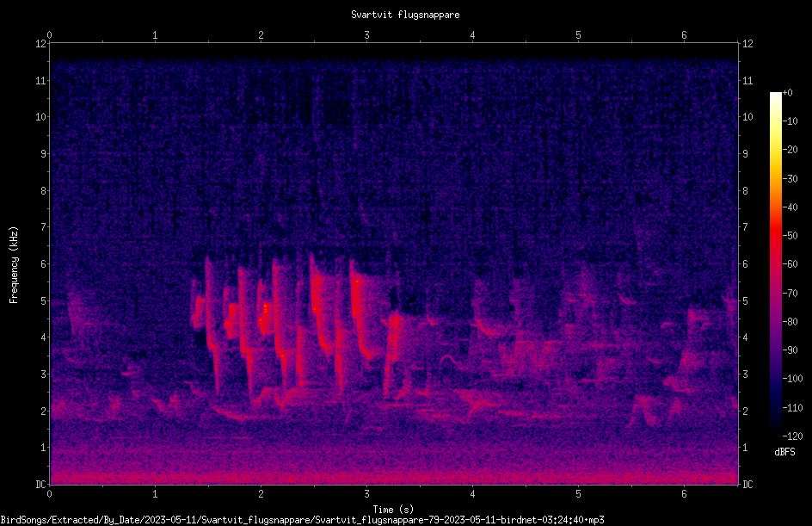Click the bottom time axis tick '3'

pos(366,494)
